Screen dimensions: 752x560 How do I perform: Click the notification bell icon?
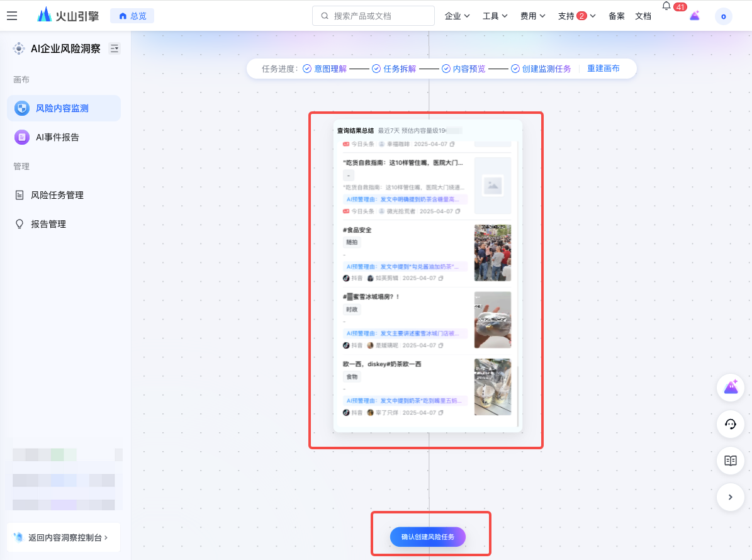point(666,6)
